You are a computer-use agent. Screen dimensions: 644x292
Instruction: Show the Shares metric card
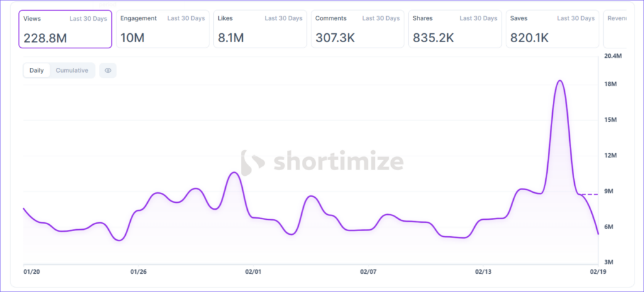(455, 29)
